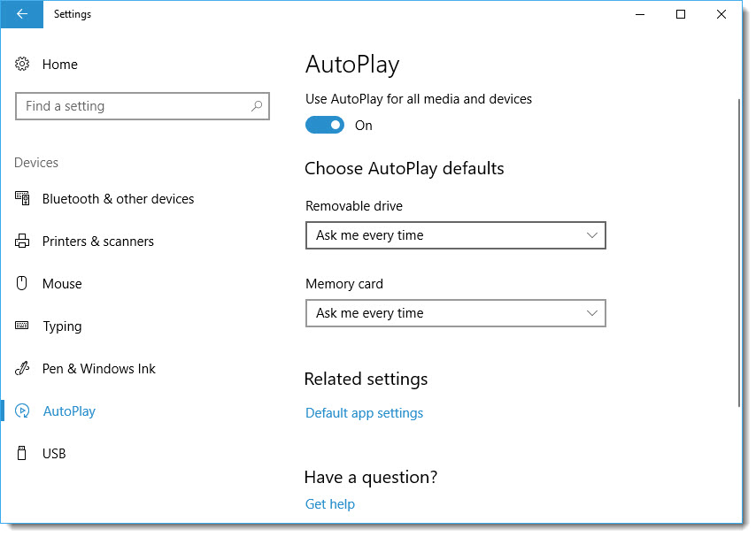Open Default app settings
The height and width of the screenshot is (537, 756).
click(364, 412)
